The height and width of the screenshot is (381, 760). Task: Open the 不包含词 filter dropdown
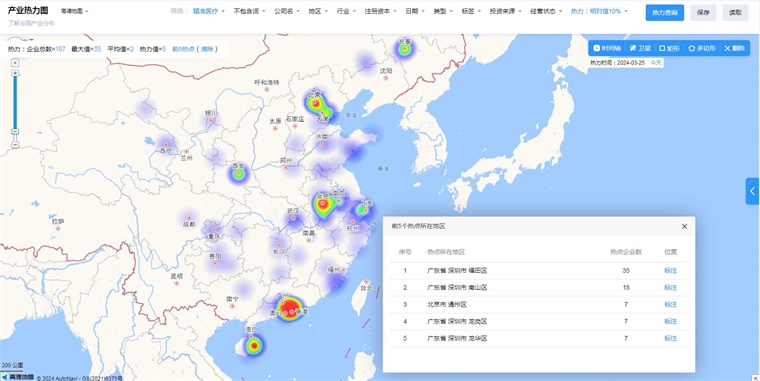coord(249,11)
